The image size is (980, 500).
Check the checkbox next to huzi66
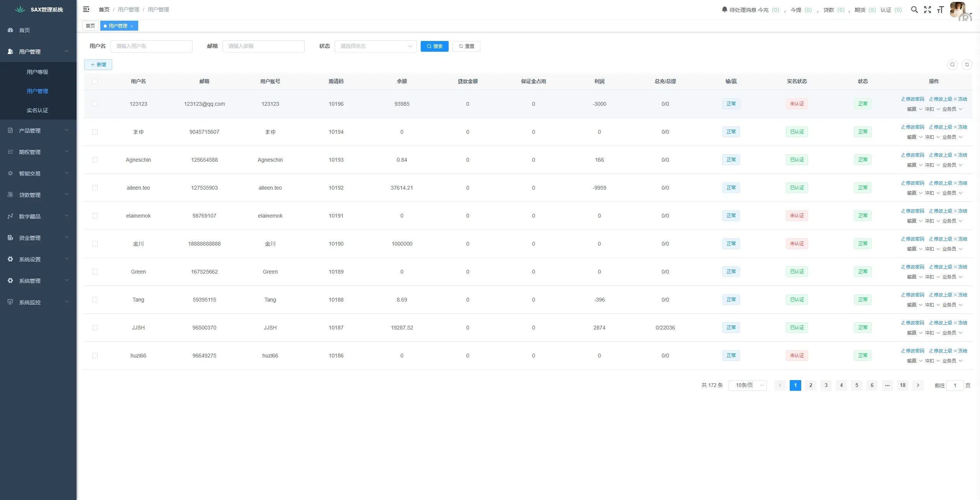[x=95, y=356]
